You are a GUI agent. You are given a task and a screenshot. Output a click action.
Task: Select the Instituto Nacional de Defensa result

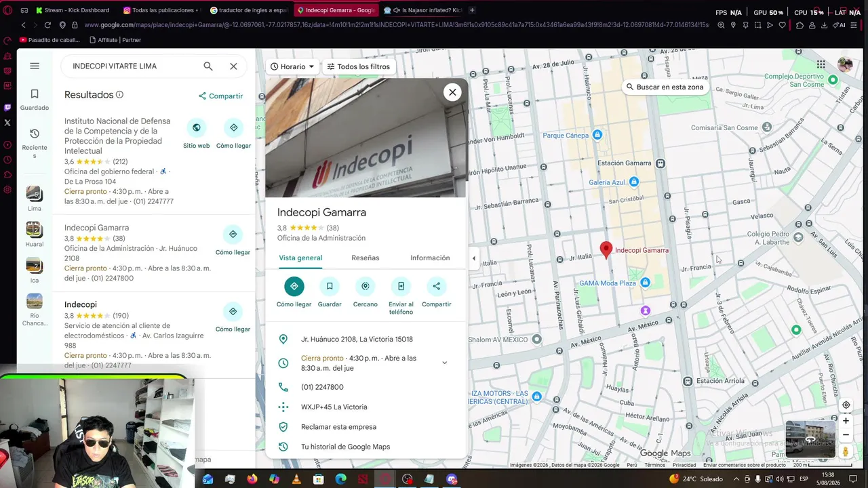[117, 136]
